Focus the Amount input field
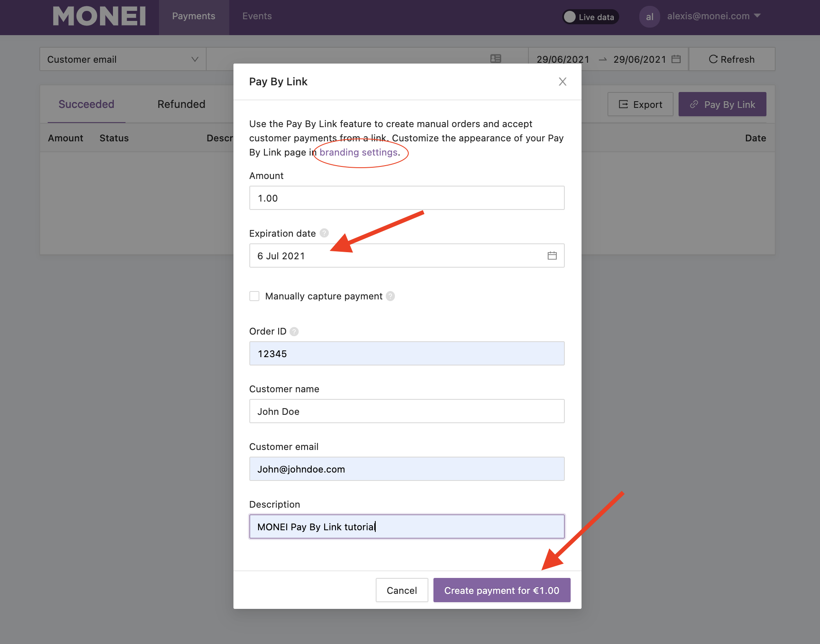 [407, 198]
